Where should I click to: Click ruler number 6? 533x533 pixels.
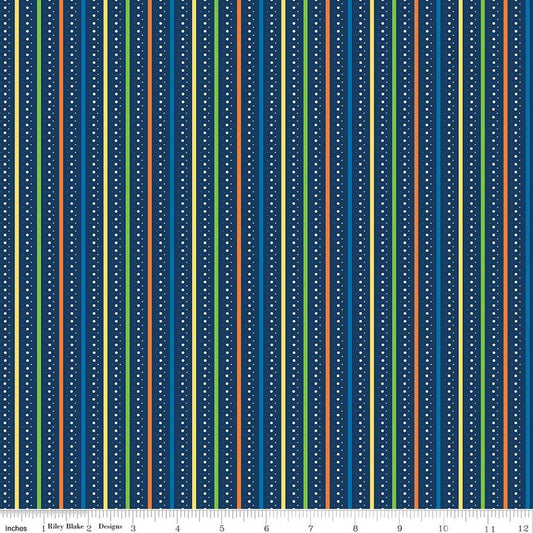(x=266, y=528)
